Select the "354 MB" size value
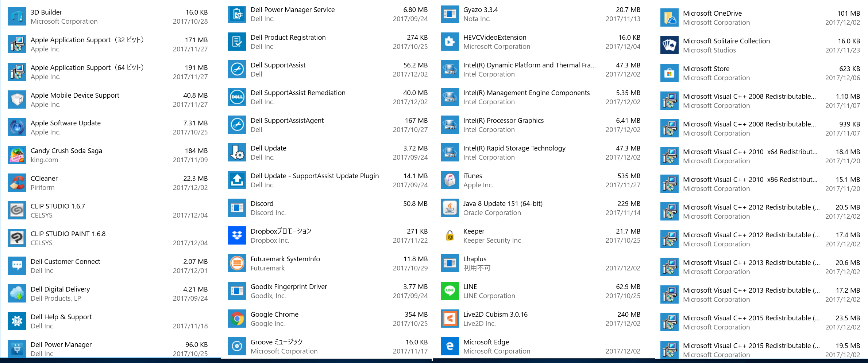The height and width of the screenshot is (363, 868). (x=416, y=315)
